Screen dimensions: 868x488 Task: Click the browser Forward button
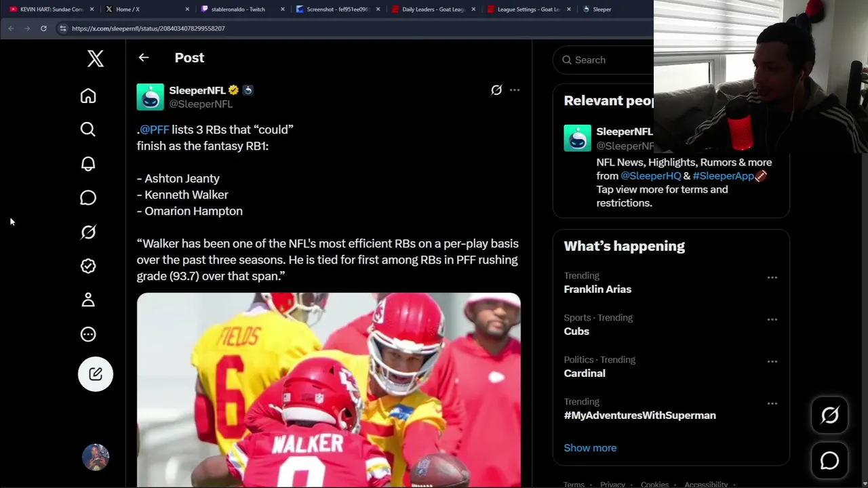[x=27, y=28]
